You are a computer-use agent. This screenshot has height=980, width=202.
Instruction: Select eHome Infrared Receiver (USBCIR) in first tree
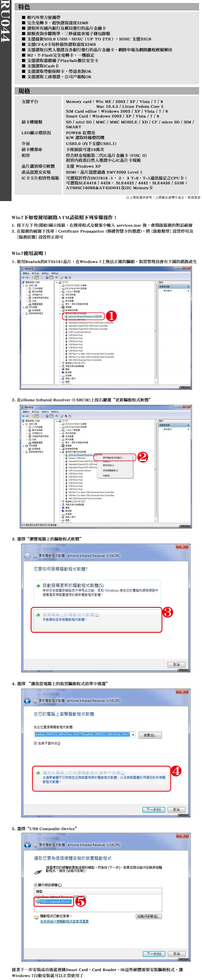(x=85, y=316)
